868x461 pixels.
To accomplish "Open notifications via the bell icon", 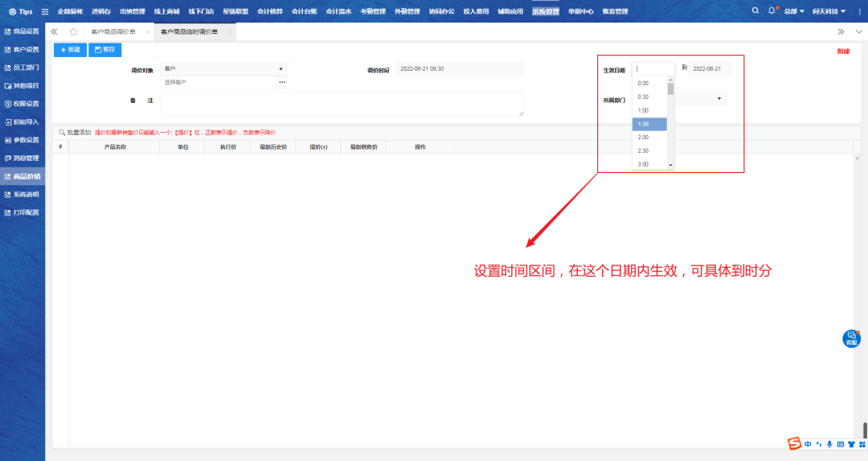I will pos(772,11).
